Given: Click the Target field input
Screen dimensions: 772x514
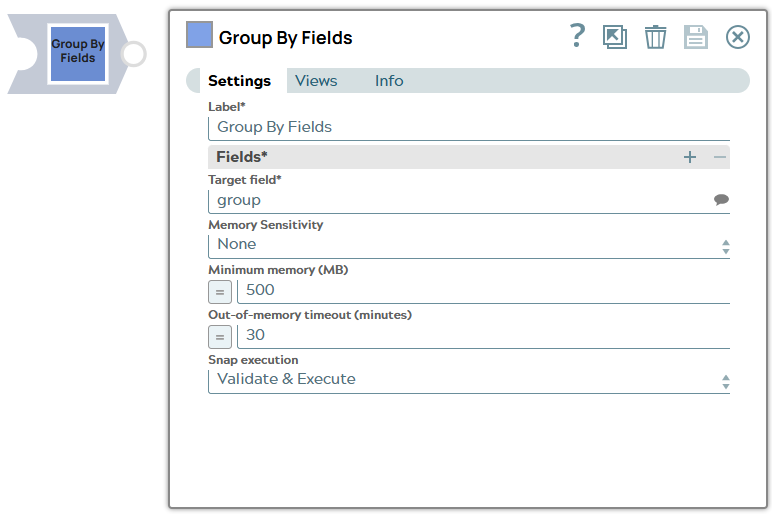Looking at the screenshot, I should coord(458,200).
